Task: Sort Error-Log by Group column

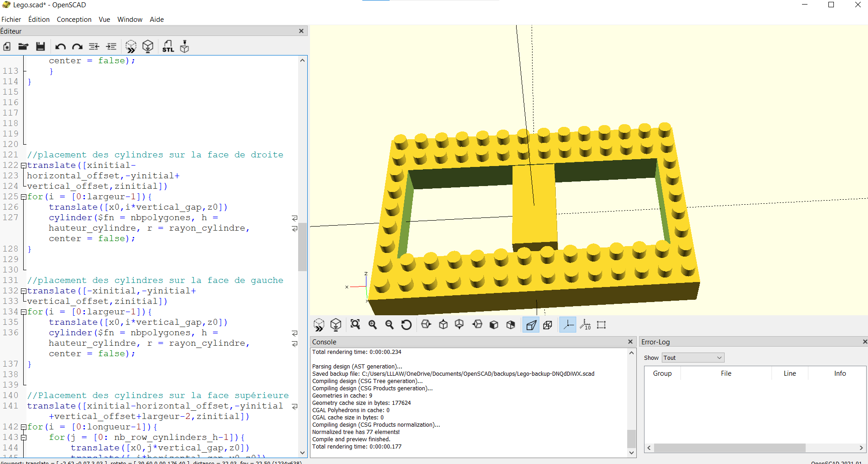Action: pos(662,373)
